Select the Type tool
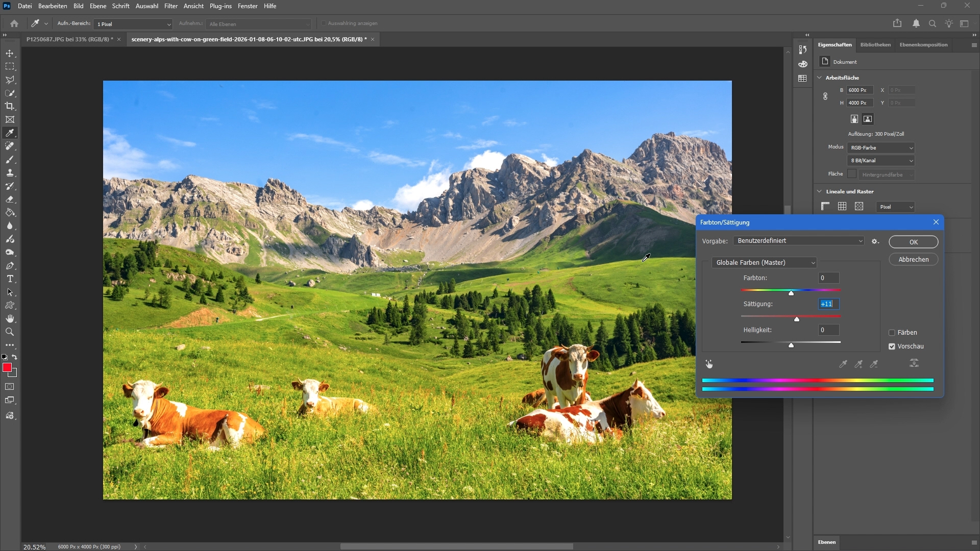 click(10, 279)
